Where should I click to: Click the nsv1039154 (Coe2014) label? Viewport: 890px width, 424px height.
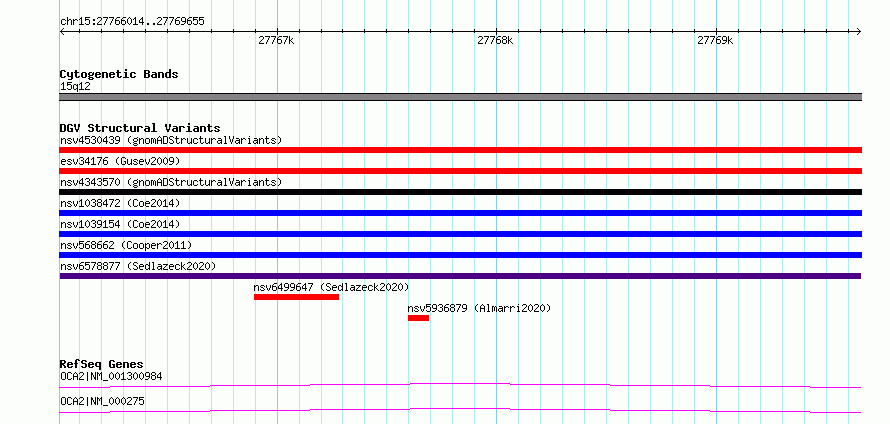click(x=120, y=224)
